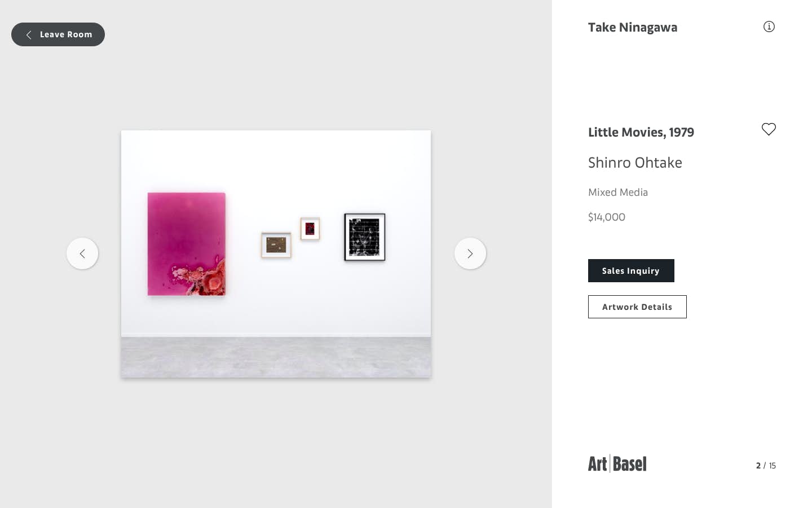Open the Take Ninagawa gallery name
Image resolution: width=812 pixels, height=508 pixels.
coord(633,27)
